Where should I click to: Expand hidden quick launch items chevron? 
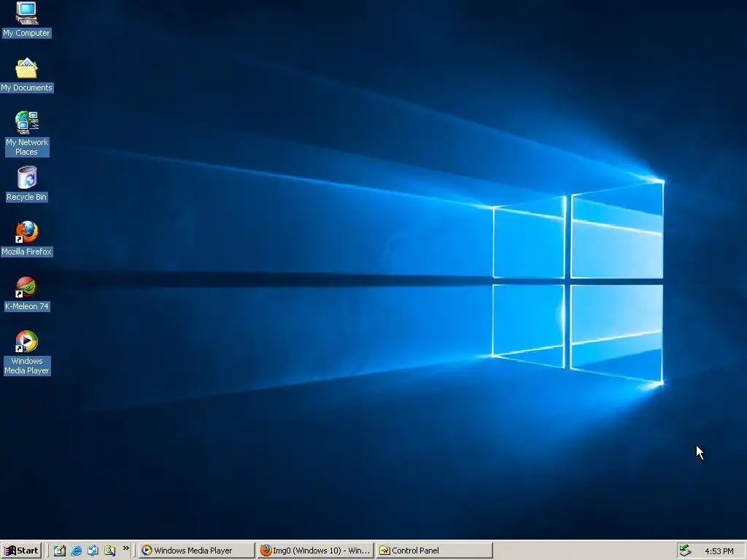[125, 548]
